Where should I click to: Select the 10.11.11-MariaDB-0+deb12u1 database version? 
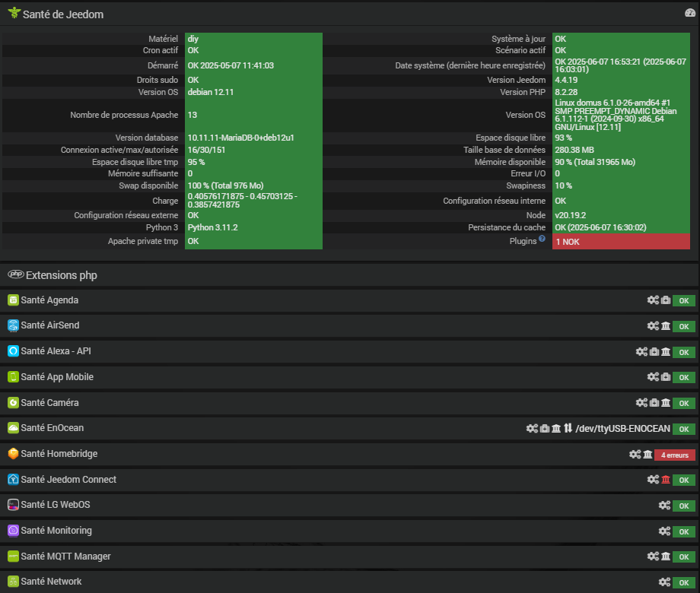pos(240,138)
